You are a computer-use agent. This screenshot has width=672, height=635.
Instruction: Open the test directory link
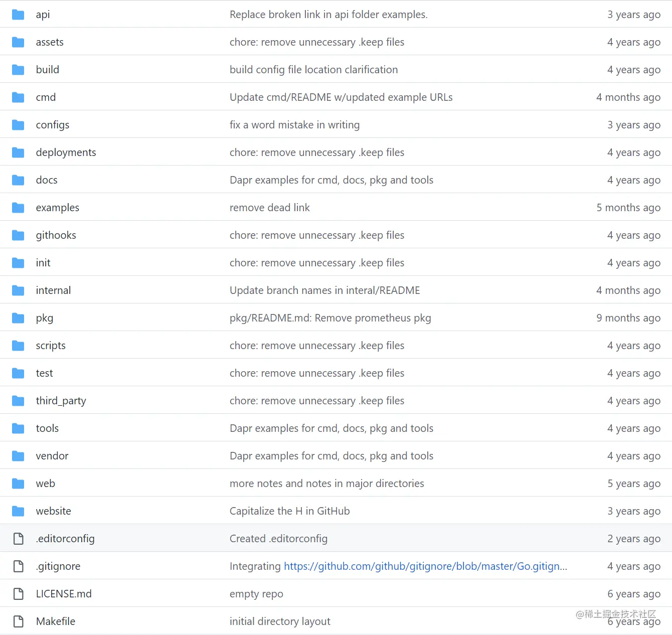(x=44, y=373)
